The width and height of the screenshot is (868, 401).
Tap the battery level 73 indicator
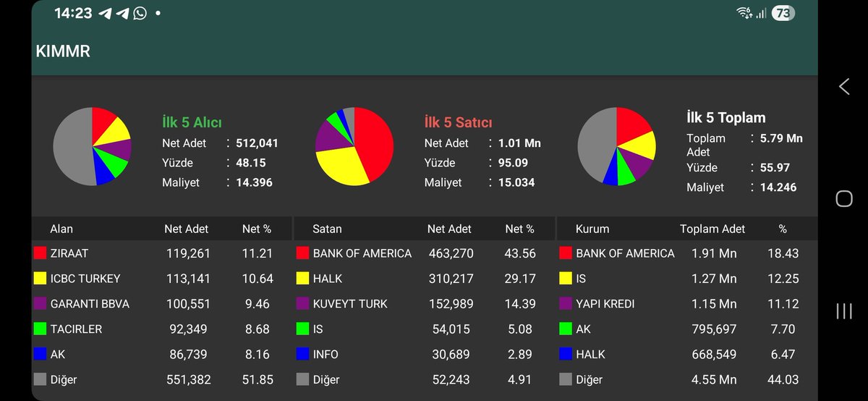tap(783, 13)
